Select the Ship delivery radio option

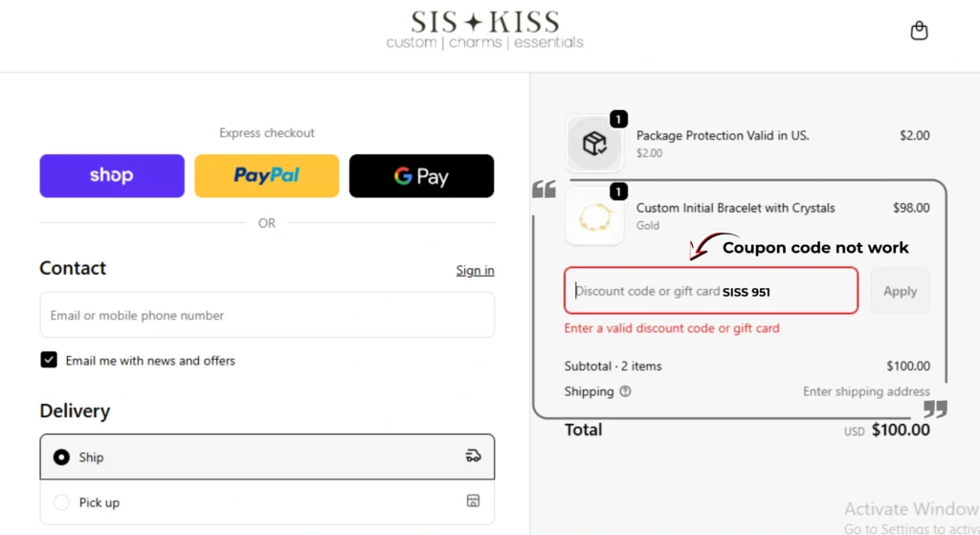pyautogui.click(x=61, y=457)
